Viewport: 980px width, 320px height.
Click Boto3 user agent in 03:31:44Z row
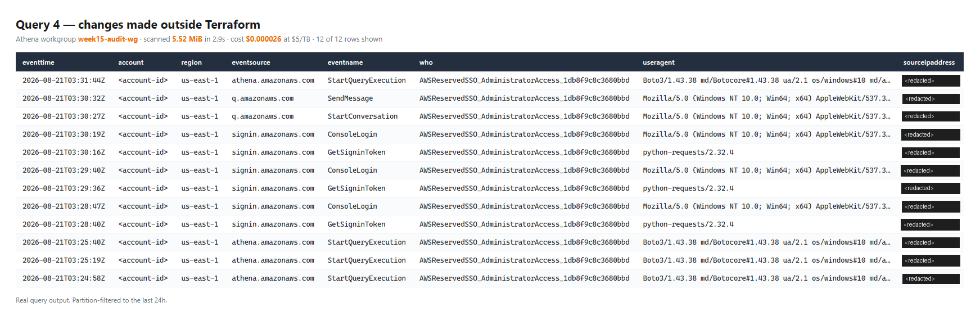(766, 80)
